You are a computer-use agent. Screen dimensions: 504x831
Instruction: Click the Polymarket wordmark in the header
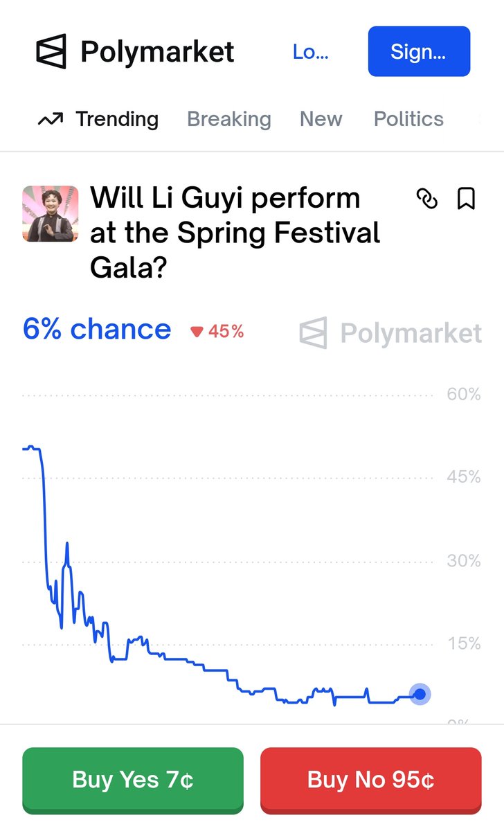coord(157,52)
